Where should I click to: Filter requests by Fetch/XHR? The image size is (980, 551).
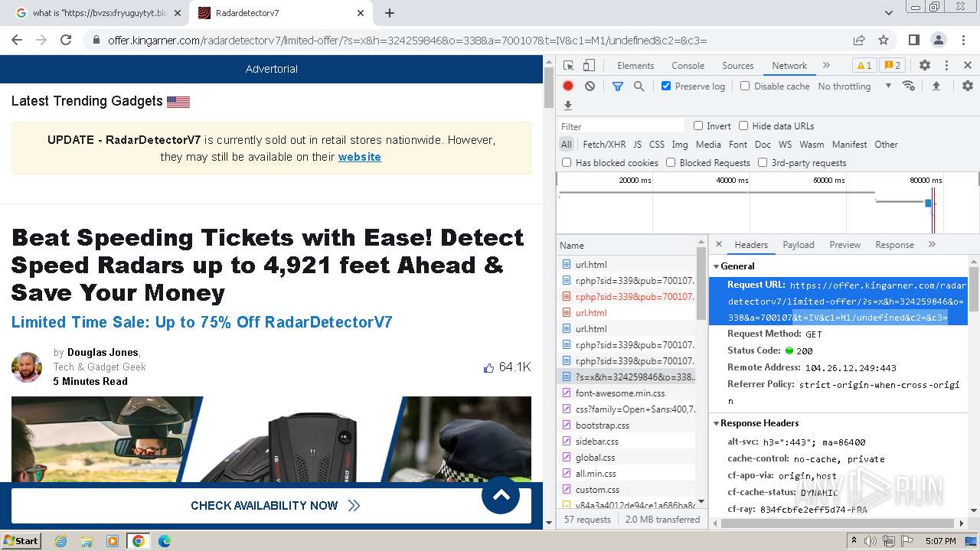[x=604, y=145]
